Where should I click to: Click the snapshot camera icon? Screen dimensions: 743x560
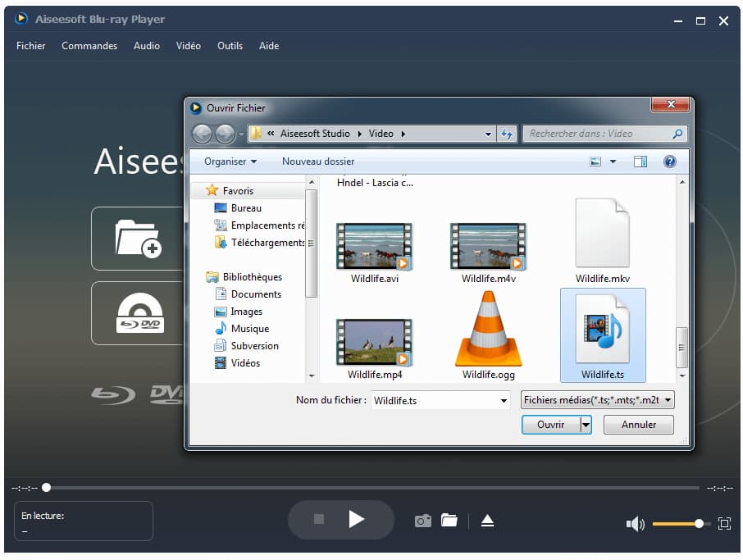coord(422,521)
